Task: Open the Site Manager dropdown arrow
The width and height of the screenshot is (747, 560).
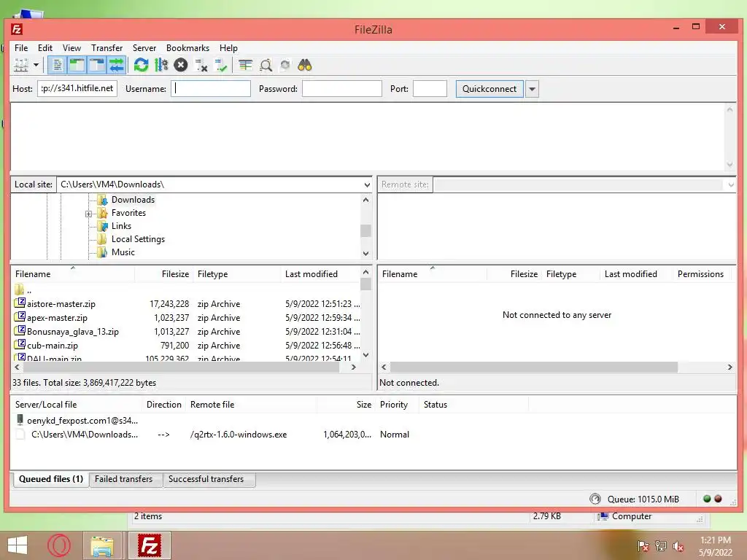Action: pyautogui.click(x=36, y=65)
